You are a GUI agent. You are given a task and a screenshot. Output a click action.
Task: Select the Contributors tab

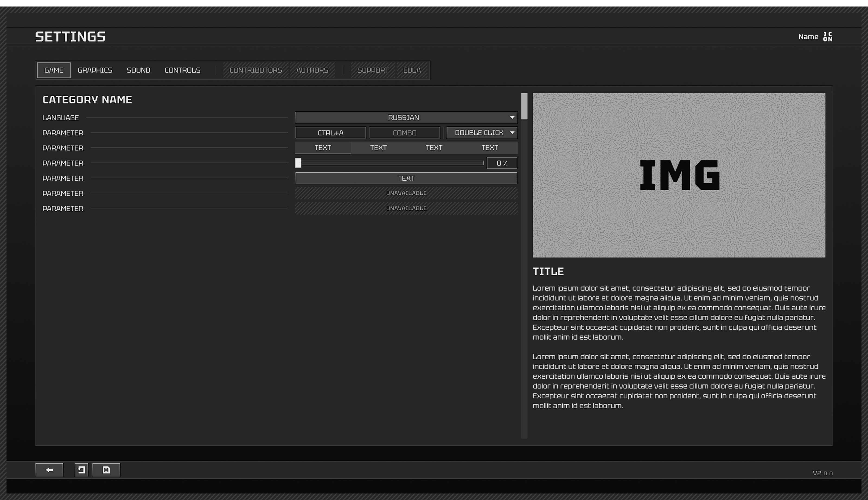click(x=256, y=70)
